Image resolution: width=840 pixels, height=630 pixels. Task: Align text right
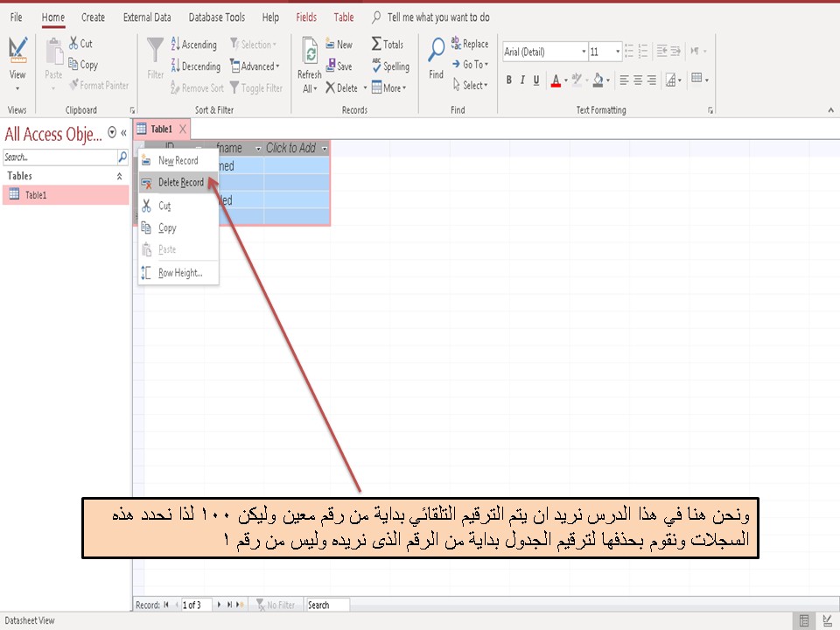tap(651, 80)
